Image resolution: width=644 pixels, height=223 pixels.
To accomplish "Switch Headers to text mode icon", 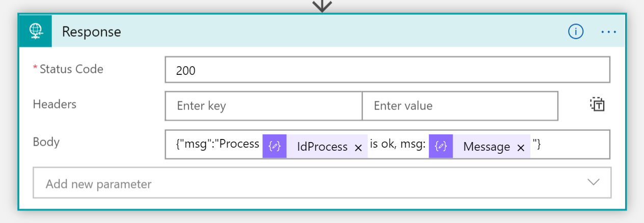I will pos(597,105).
